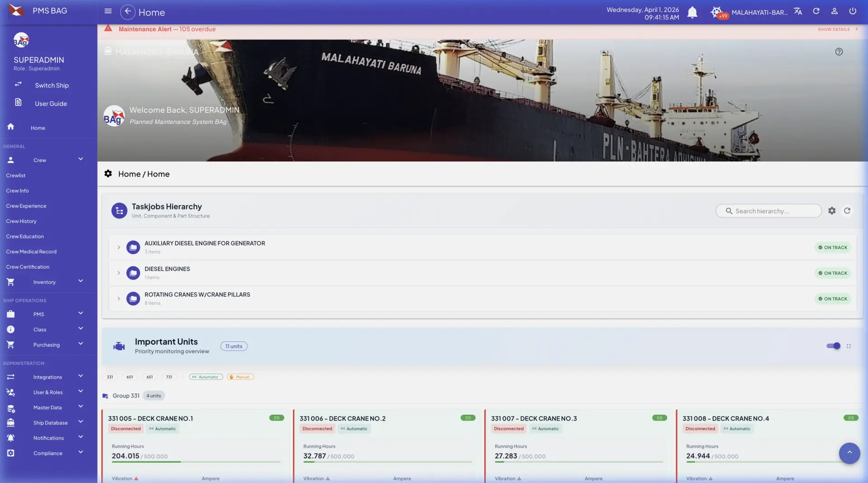This screenshot has height=483, width=868.
Task: Click the help question mark on ship banner
Action: [x=839, y=52]
